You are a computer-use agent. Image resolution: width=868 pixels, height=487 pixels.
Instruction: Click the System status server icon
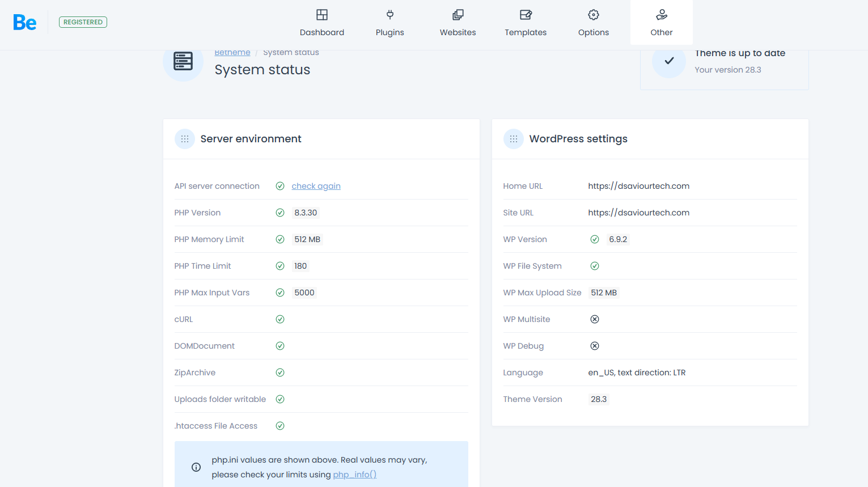[183, 61]
